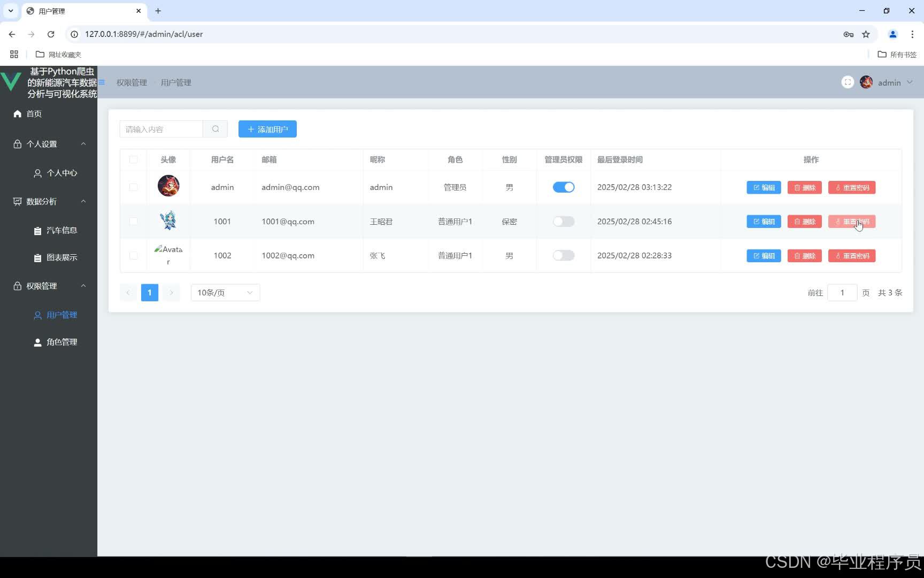Click the Add User button
This screenshot has height=578, width=924.
267,129
